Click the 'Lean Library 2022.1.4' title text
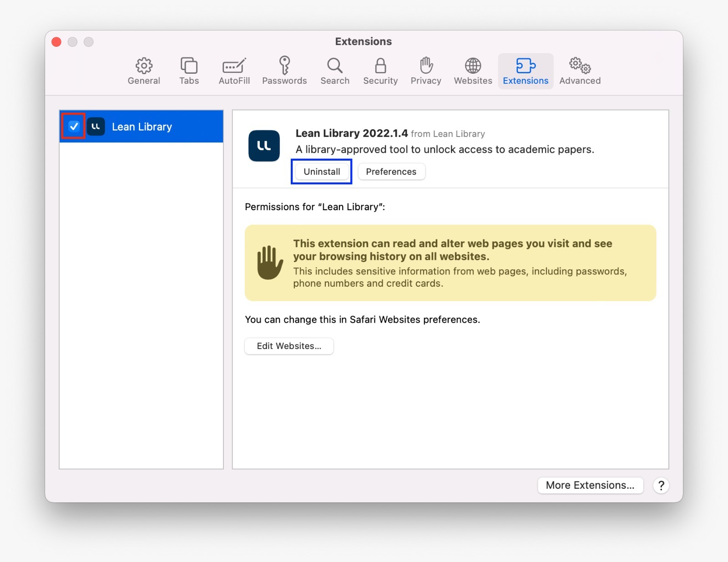728x562 pixels. pos(352,133)
